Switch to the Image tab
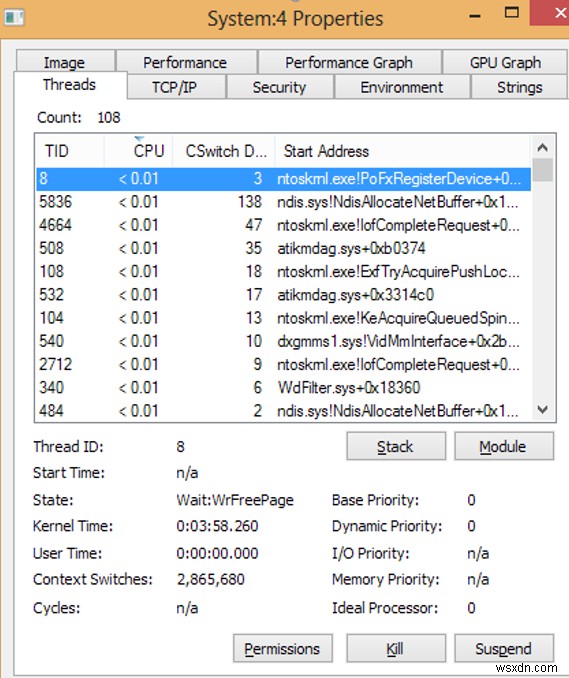 pyautogui.click(x=65, y=62)
